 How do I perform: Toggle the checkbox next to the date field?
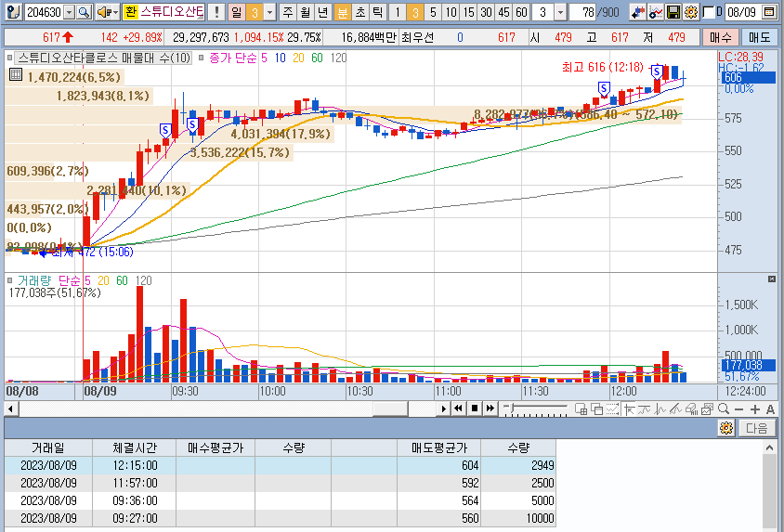click(x=708, y=12)
